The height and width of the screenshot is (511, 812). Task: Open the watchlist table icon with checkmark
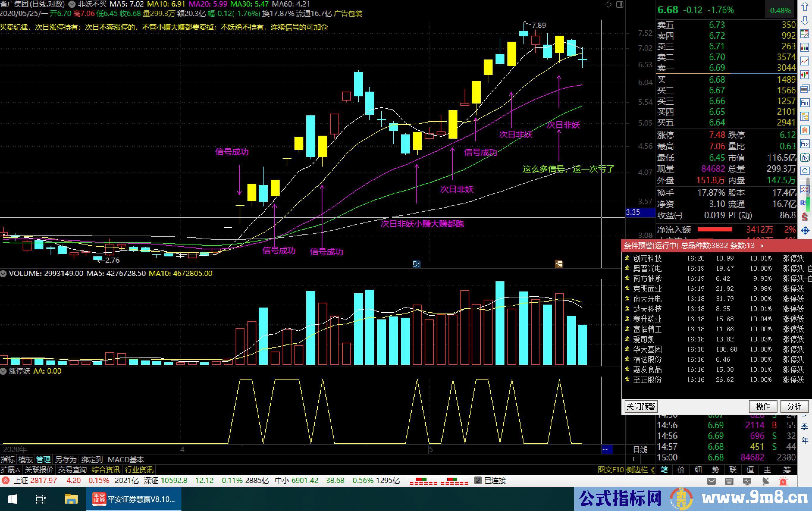pyautogui.click(x=805, y=34)
